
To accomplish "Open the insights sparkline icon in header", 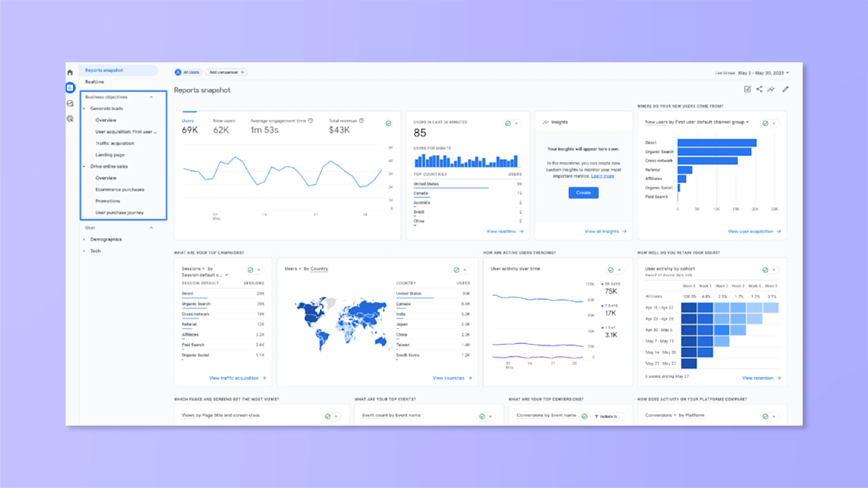I will [771, 89].
